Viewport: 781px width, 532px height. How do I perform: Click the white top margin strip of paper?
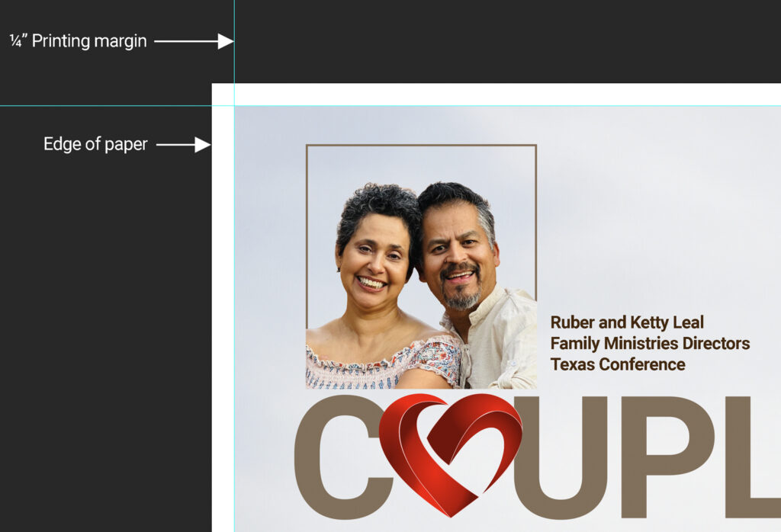496,94
